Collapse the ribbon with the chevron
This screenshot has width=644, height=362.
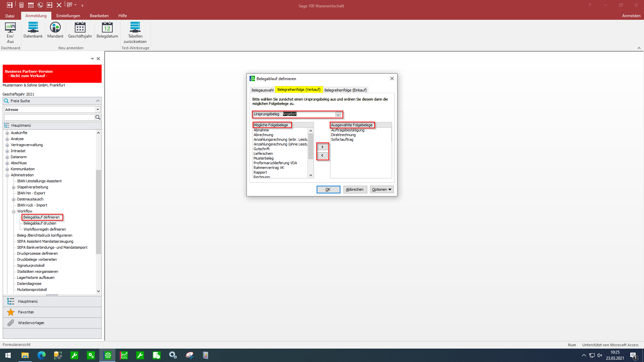point(639,48)
